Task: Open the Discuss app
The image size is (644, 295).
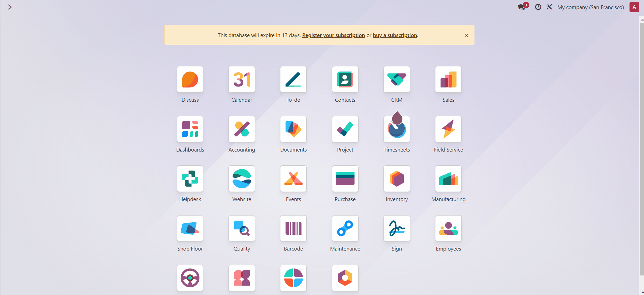Action: click(190, 79)
